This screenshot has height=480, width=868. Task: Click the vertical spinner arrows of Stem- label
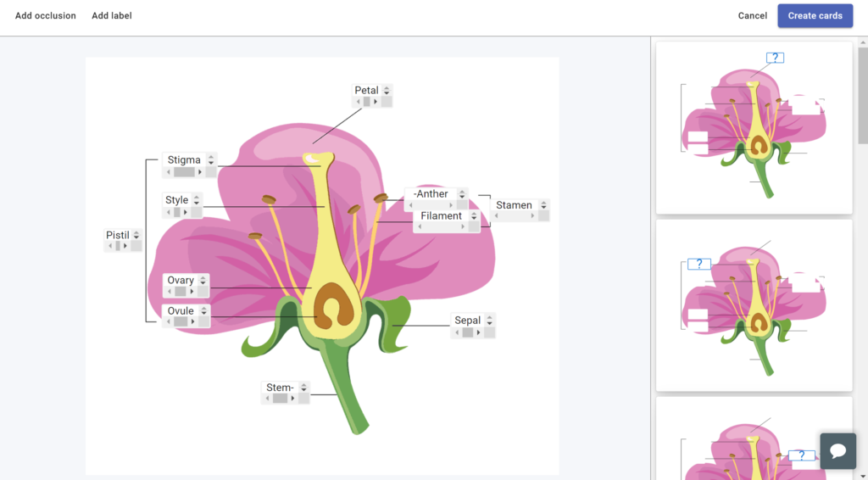pyautogui.click(x=304, y=388)
